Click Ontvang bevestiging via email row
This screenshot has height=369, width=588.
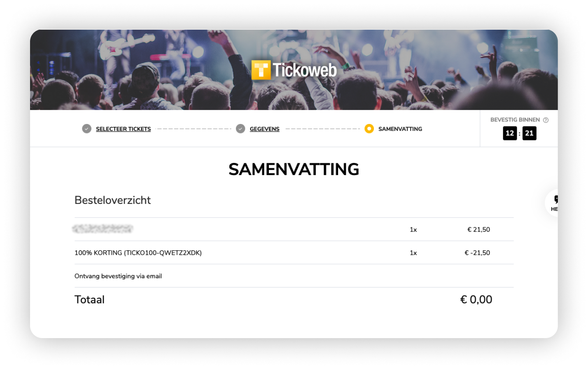(118, 276)
